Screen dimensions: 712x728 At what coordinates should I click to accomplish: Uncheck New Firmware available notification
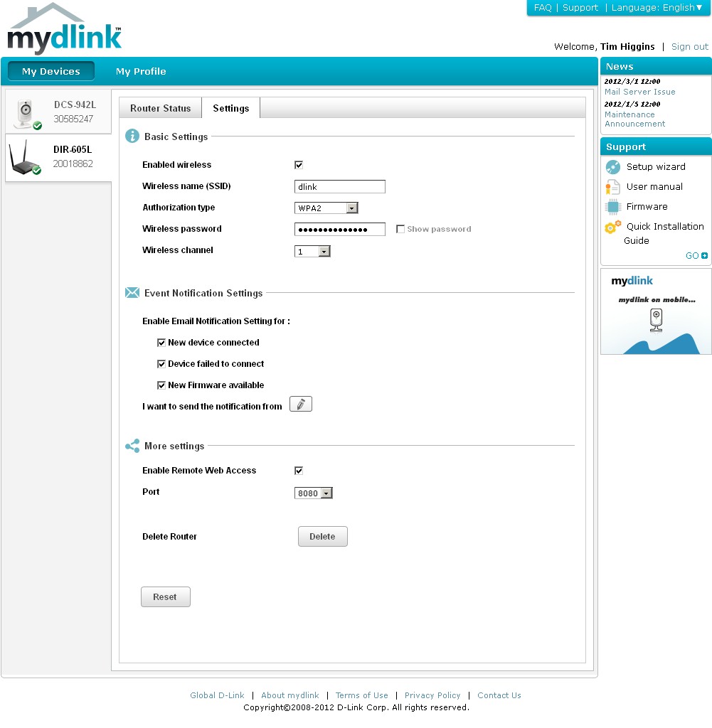coord(161,385)
